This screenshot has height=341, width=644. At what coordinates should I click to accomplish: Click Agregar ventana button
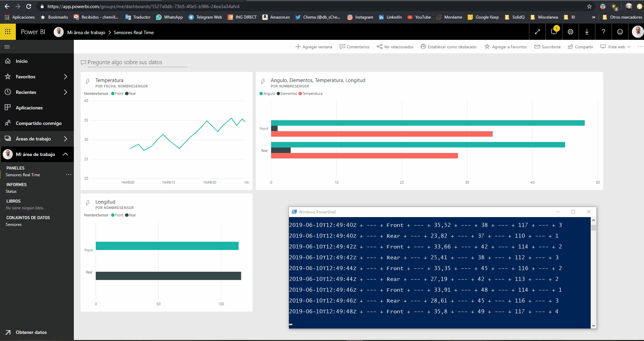pyautogui.click(x=314, y=47)
